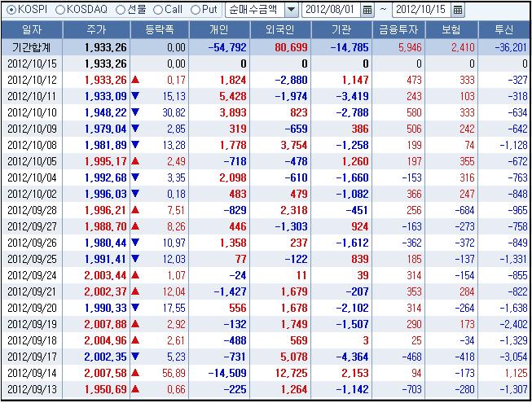Select the 2012/10/12 date row
532x403 pixels.
(x=33, y=80)
